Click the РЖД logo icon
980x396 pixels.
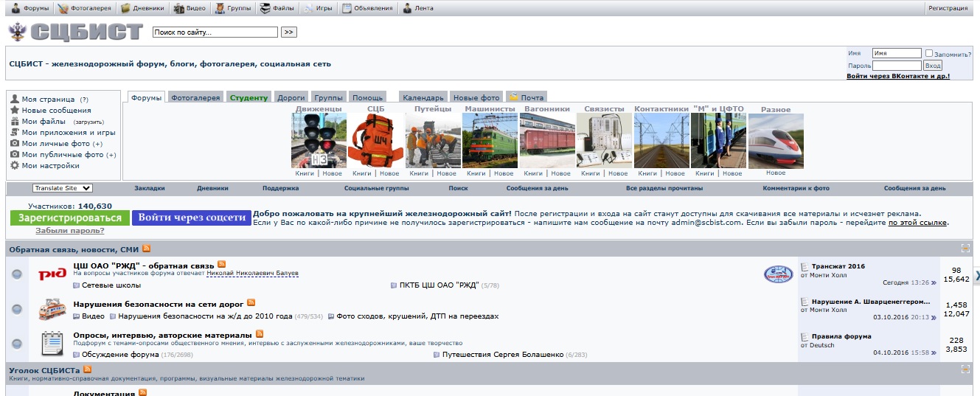(52, 274)
